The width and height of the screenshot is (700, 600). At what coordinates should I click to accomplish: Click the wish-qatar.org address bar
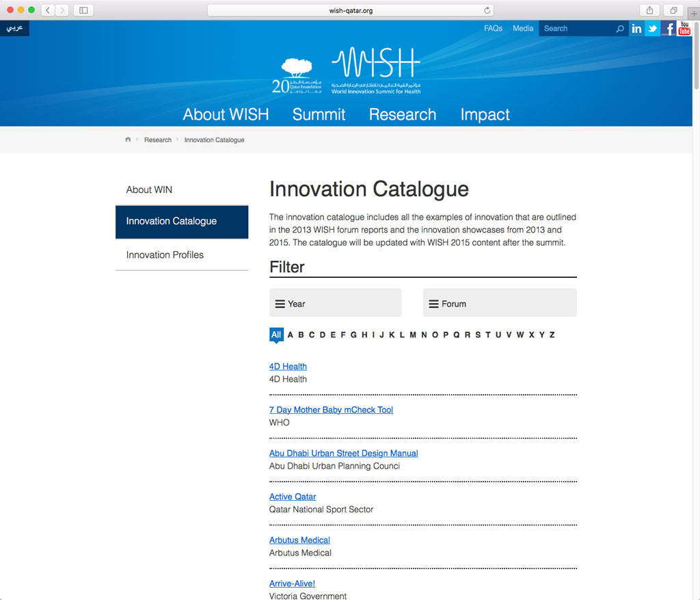(x=351, y=10)
